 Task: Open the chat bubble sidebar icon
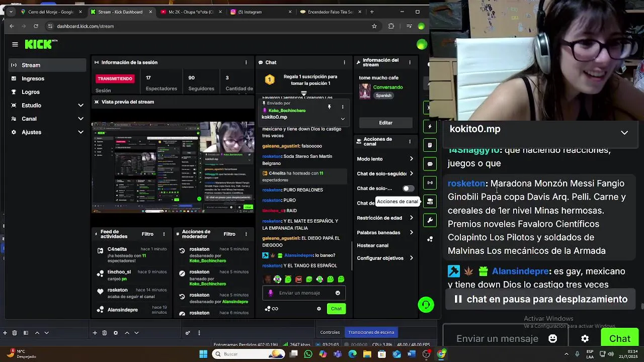[430, 164]
